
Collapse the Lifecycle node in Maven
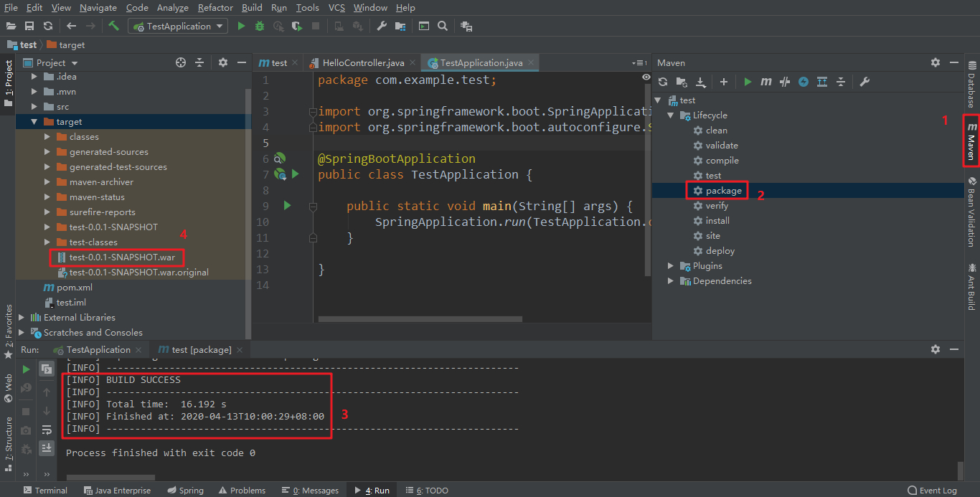coord(671,115)
